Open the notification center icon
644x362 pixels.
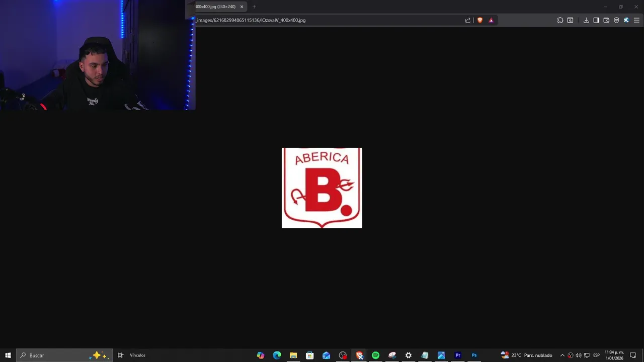[x=633, y=355]
